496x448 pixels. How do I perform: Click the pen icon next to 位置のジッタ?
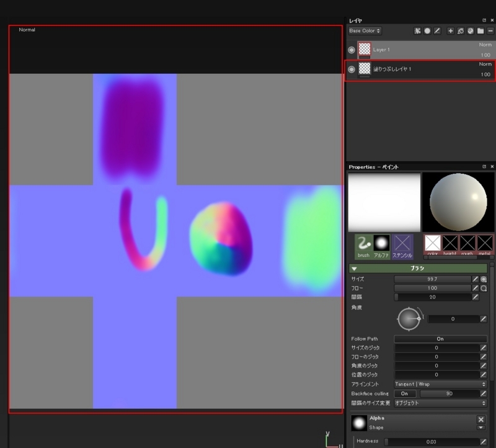pos(484,375)
